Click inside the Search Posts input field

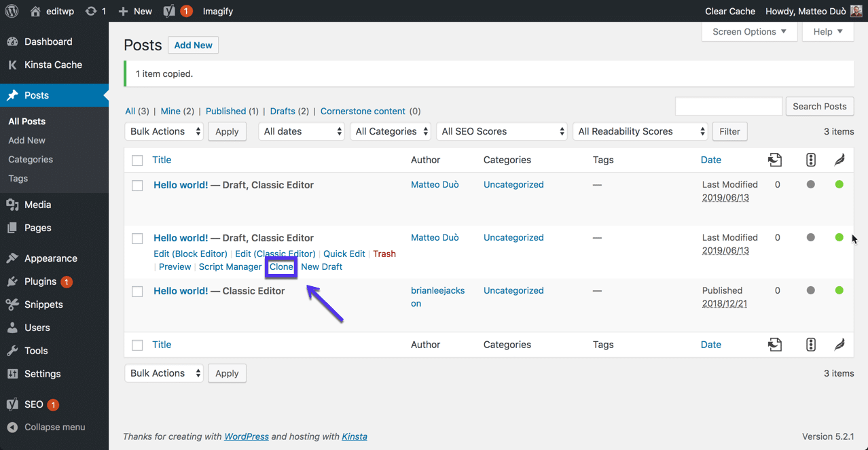coord(728,106)
